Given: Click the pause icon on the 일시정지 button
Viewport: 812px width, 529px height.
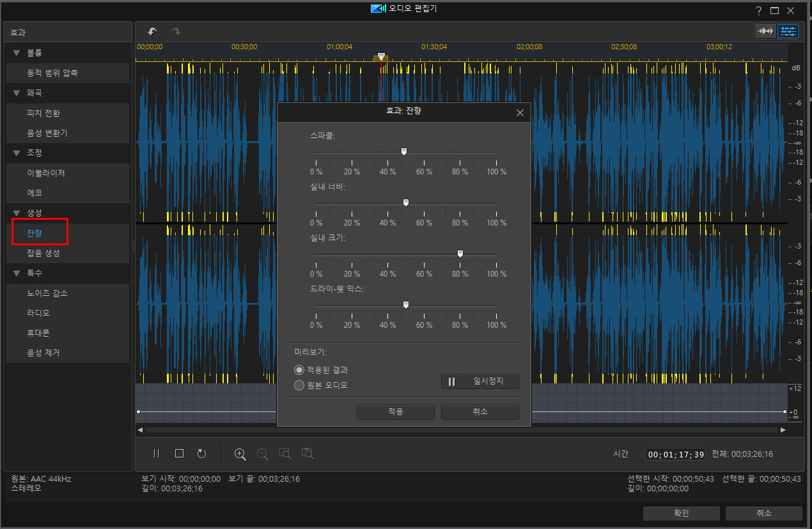Looking at the screenshot, I should coord(452,381).
